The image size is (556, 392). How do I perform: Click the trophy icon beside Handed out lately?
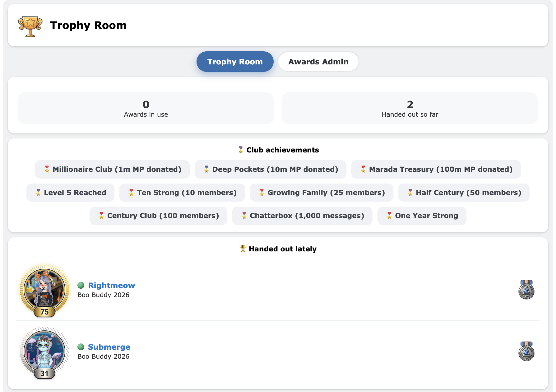243,249
